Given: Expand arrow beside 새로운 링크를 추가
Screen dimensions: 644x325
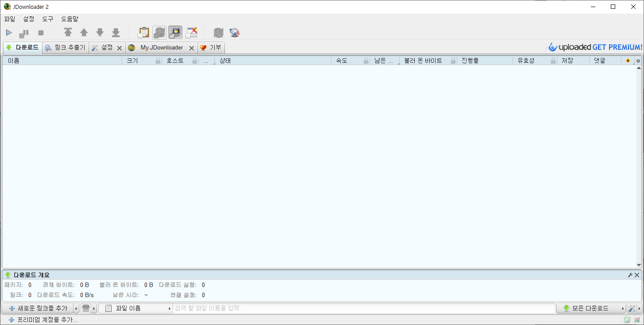Looking at the screenshot, I should pyautogui.click(x=76, y=308).
